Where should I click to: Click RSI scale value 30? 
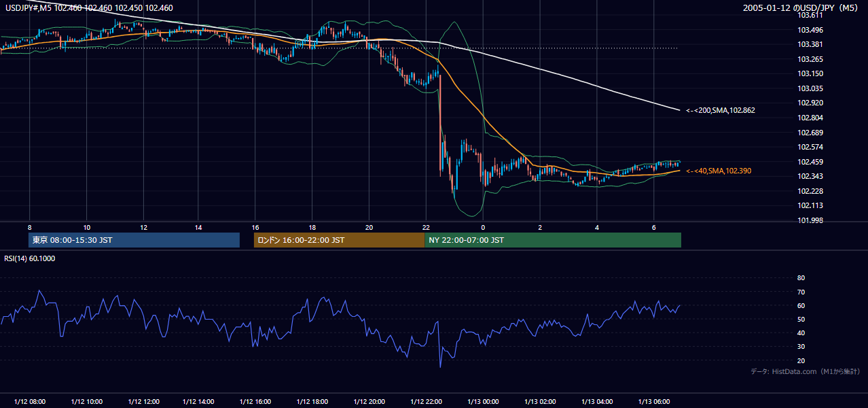point(801,347)
